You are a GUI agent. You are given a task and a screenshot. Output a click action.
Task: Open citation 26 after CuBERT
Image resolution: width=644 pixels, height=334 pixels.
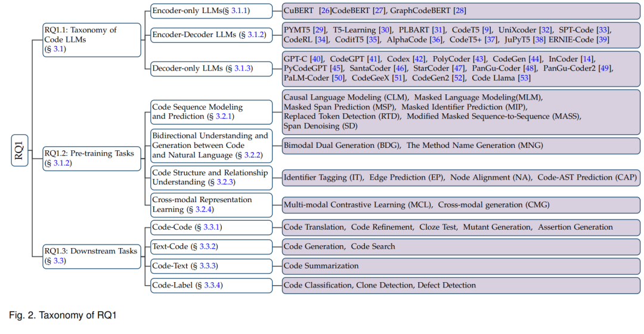326,11
